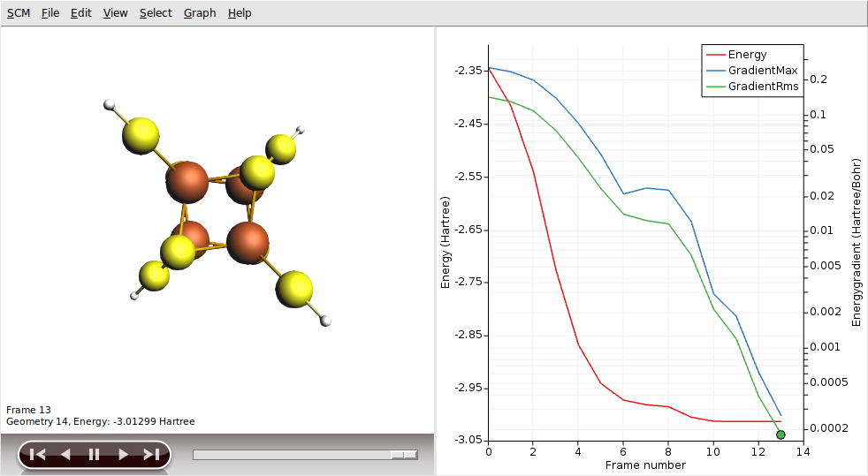Open the SCM menu
This screenshot has width=868, height=476.
(18, 13)
